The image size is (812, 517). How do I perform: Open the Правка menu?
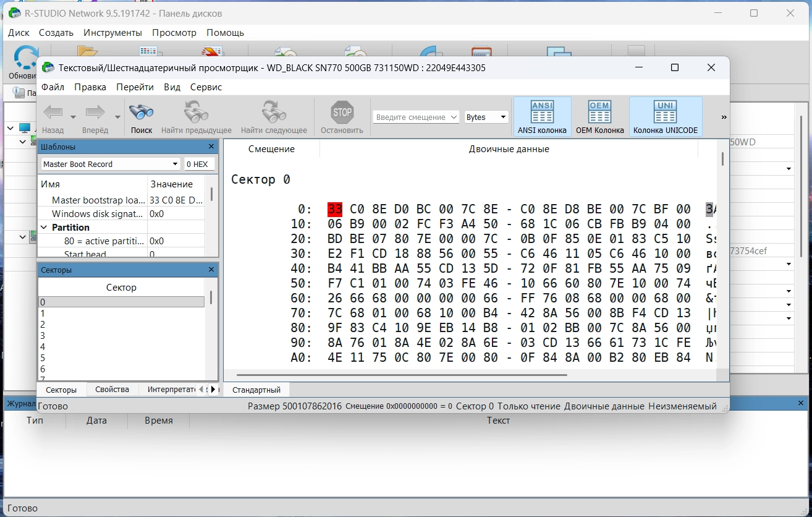90,87
